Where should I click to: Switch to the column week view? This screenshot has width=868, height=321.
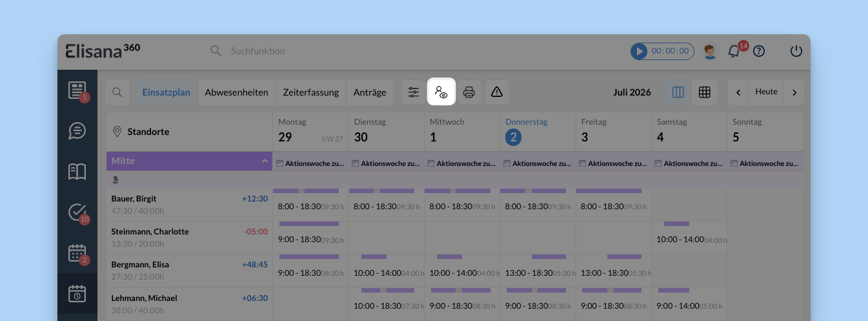point(678,92)
